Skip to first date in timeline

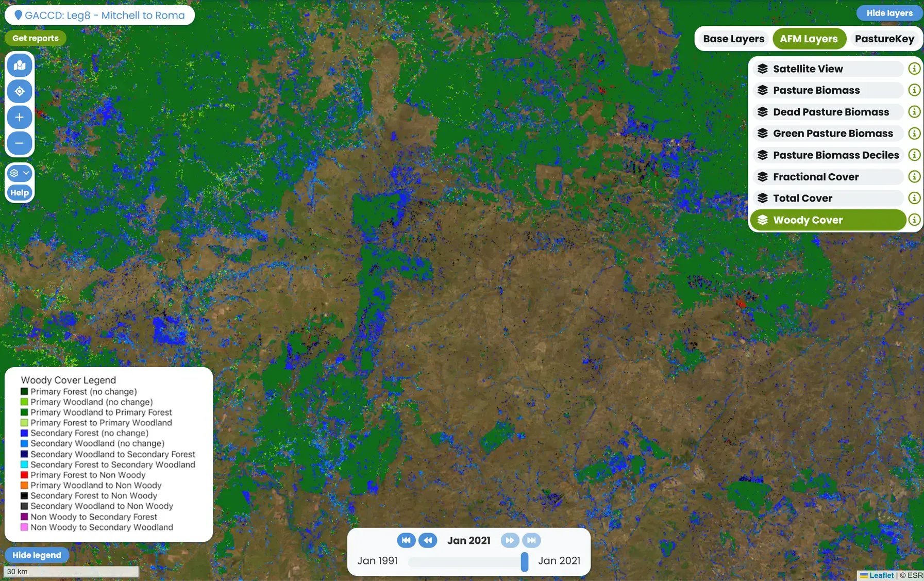coord(406,540)
